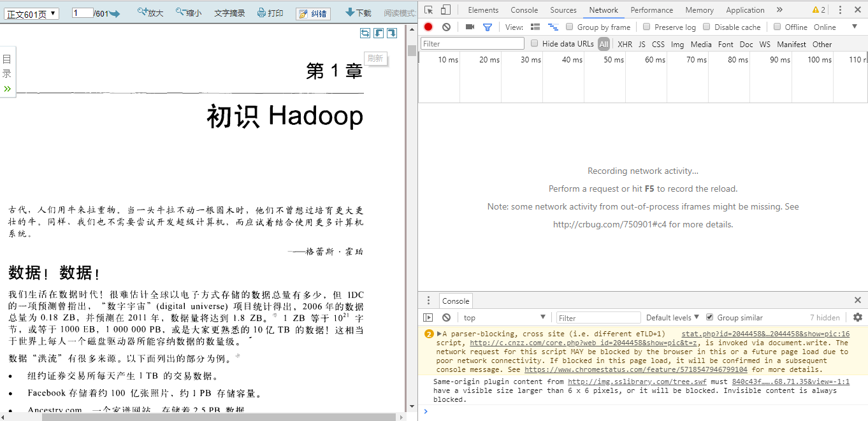Click the 下载 download button
Viewport: 868px width, 421px height.
pyautogui.click(x=358, y=13)
